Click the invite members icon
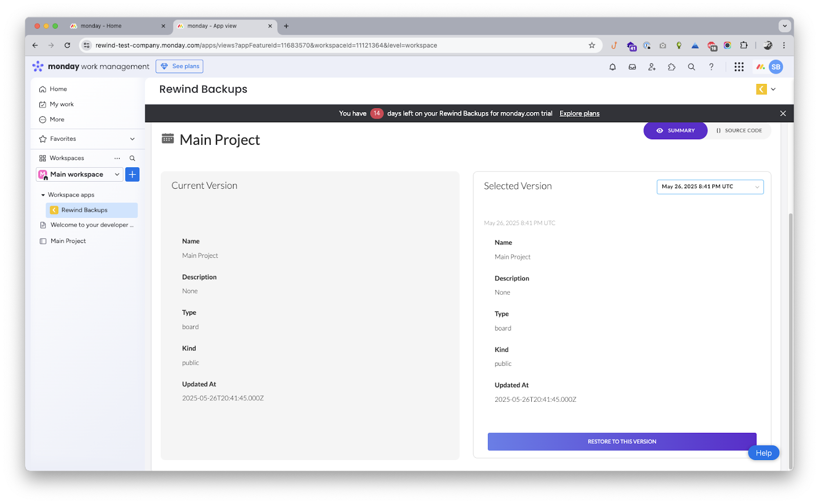This screenshot has width=819, height=504. click(x=652, y=67)
